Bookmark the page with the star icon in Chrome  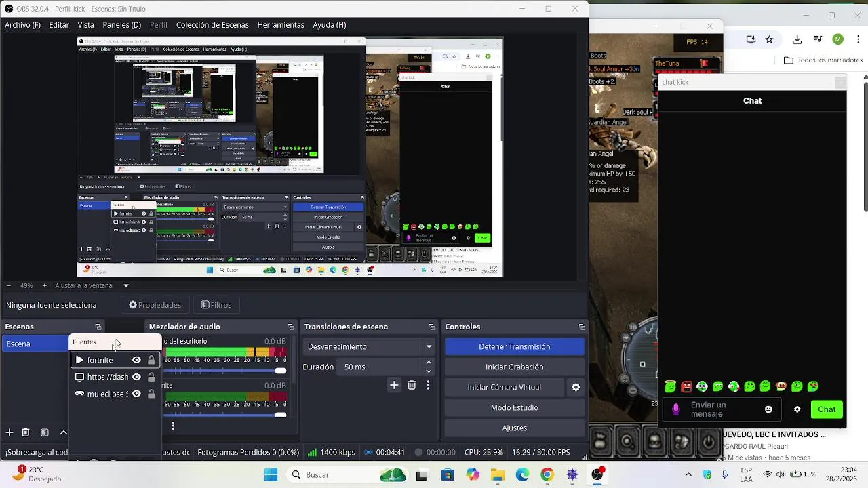tap(769, 39)
